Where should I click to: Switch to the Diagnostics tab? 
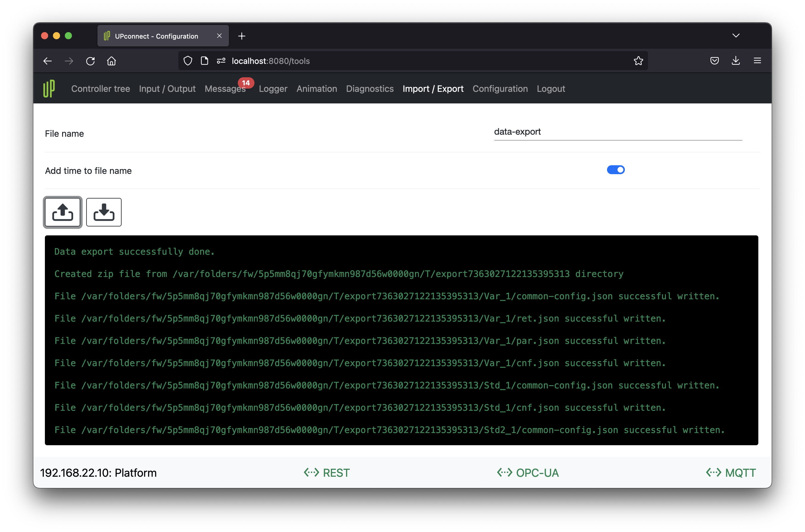370,89
